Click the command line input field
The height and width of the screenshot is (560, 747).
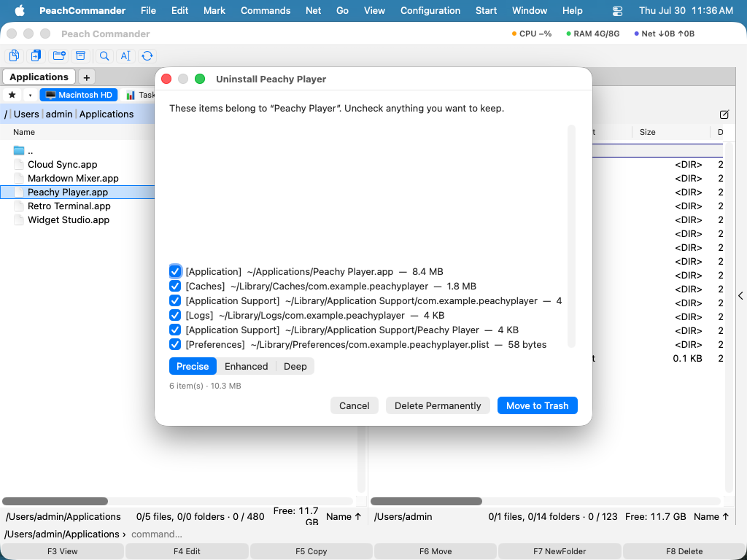(x=436, y=534)
